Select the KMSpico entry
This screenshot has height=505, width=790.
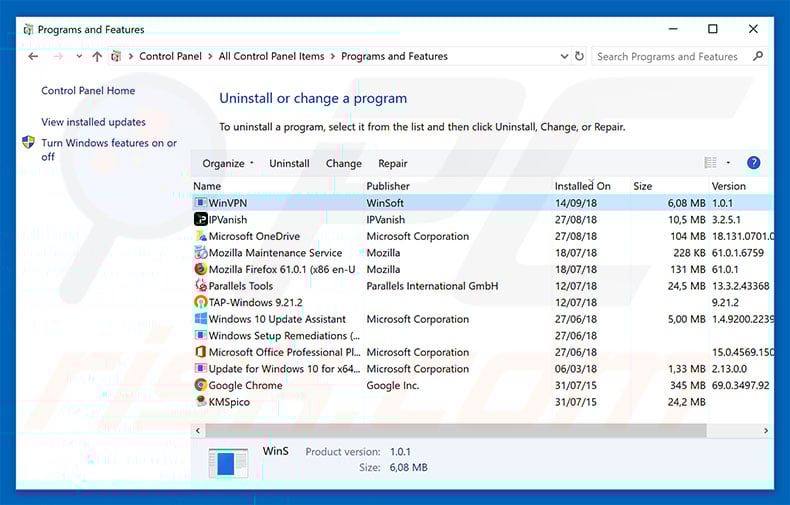(x=229, y=402)
